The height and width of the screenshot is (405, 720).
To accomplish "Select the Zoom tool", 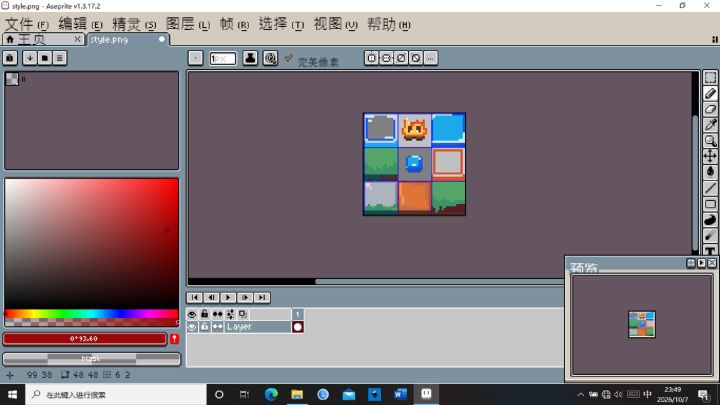I will [710, 141].
